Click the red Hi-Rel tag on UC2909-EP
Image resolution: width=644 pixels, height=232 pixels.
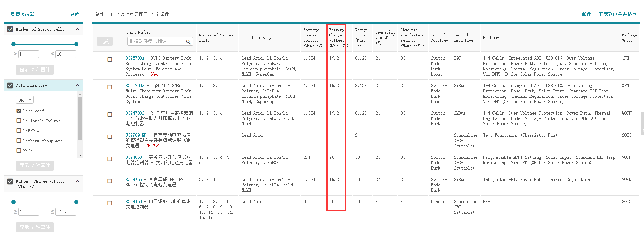153,146
